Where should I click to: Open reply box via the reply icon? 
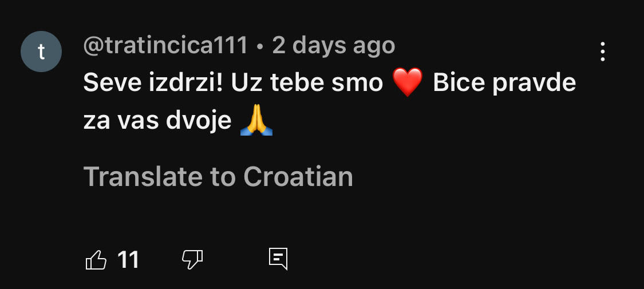(278, 259)
